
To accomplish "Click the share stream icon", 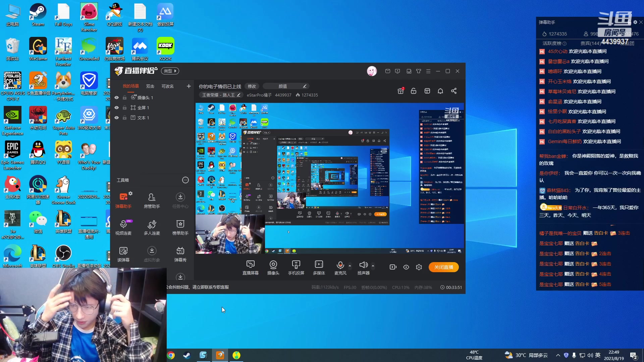I will click(x=454, y=91).
